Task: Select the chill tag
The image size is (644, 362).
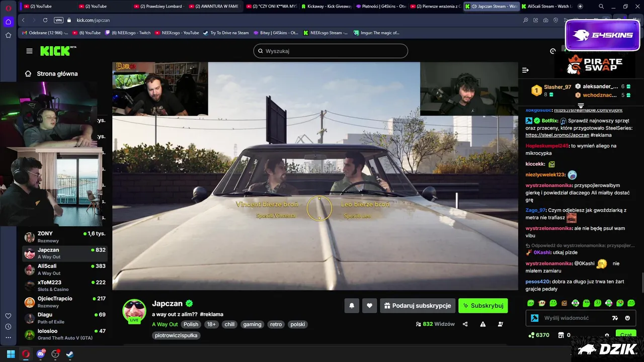Action: tap(229, 324)
